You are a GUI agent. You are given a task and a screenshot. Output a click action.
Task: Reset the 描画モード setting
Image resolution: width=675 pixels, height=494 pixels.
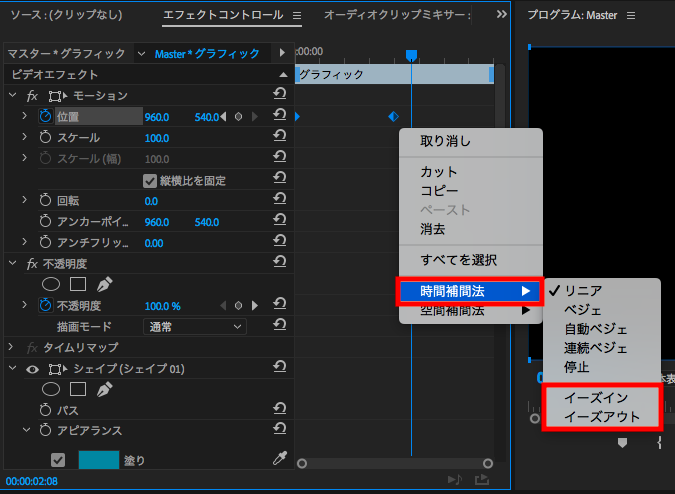[280, 324]
